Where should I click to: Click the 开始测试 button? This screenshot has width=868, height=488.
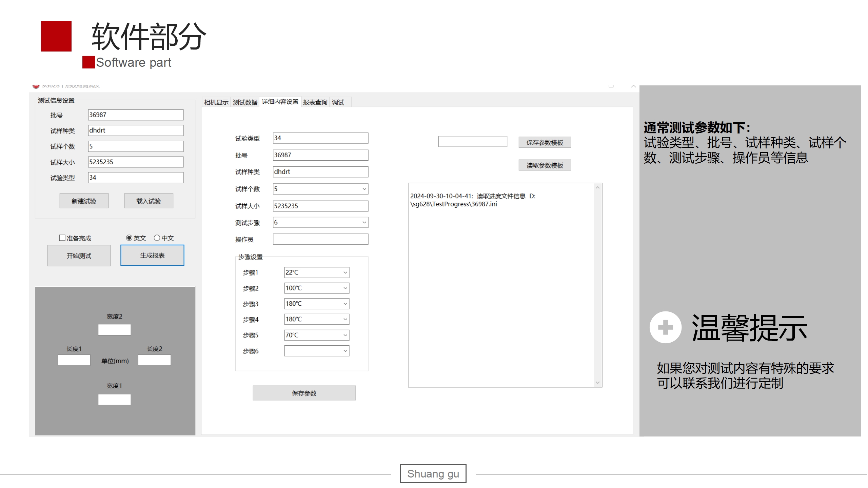(x=79, y=256)
